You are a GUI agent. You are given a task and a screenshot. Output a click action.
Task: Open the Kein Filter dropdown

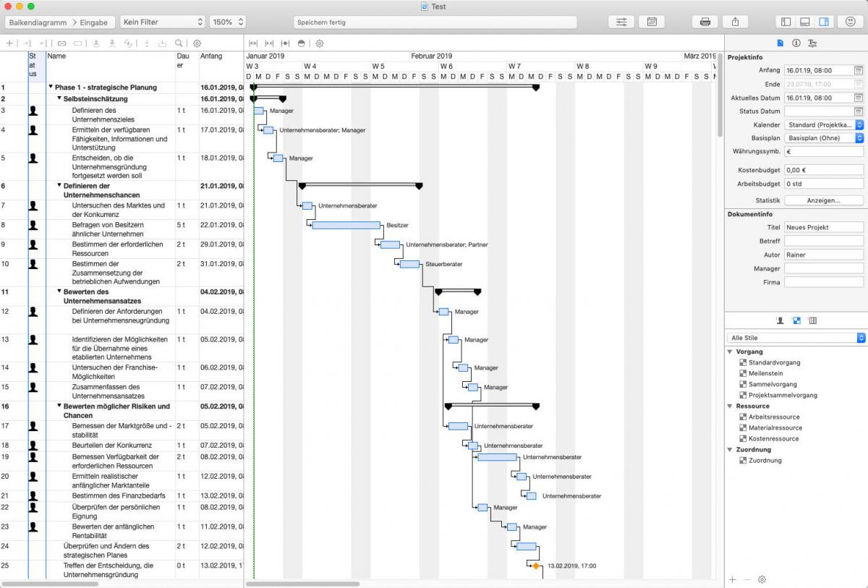(x=163, y=22)
